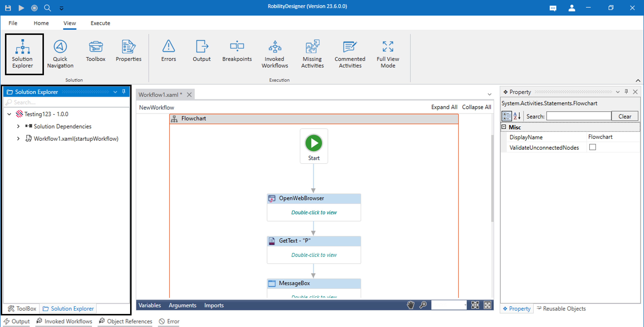
Task: Open the Output view from ribbon
Action: click(x=202, y=51)
